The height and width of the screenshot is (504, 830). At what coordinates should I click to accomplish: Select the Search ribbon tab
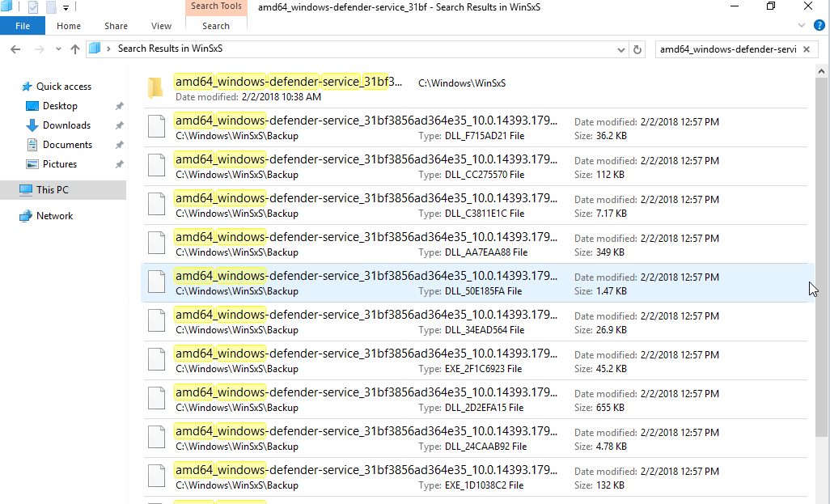216,26
